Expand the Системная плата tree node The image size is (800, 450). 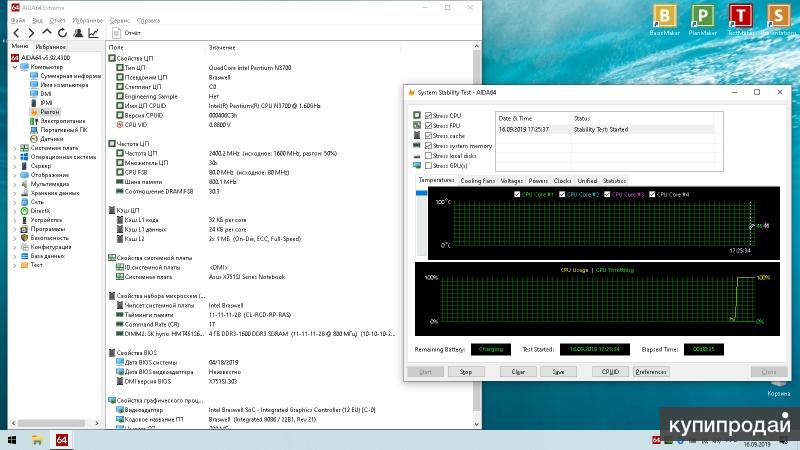tap(15, 148)
